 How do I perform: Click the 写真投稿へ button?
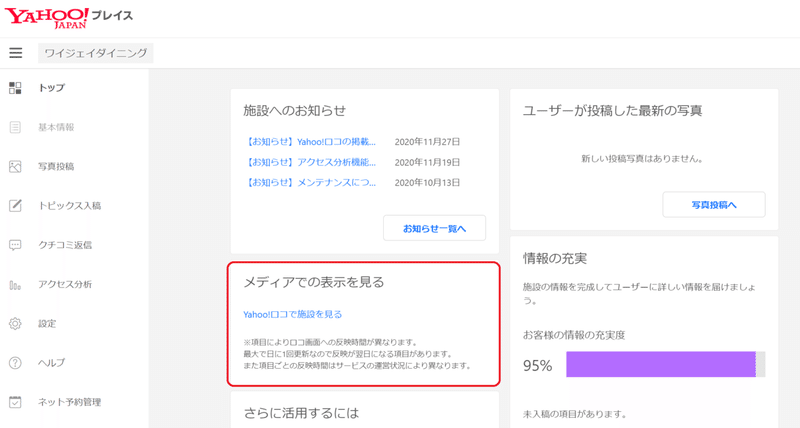[714, 205]
